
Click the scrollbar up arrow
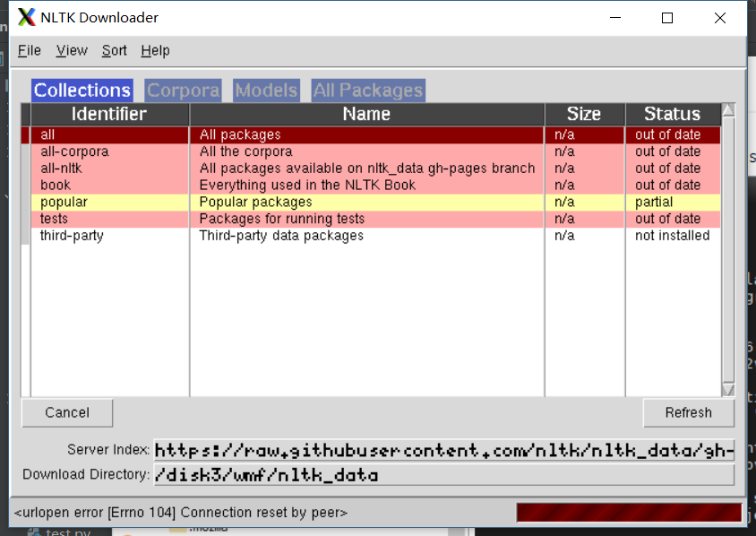click(728, 109)
